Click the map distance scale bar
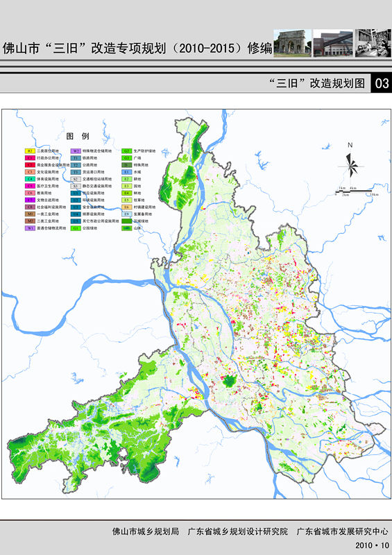The height and width of the screenshot is (555, 392). [357, 192]
